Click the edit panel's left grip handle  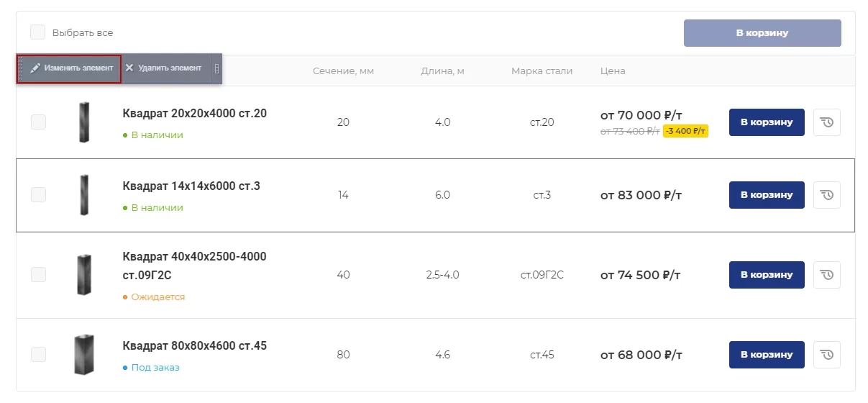(x=21, y=69)
